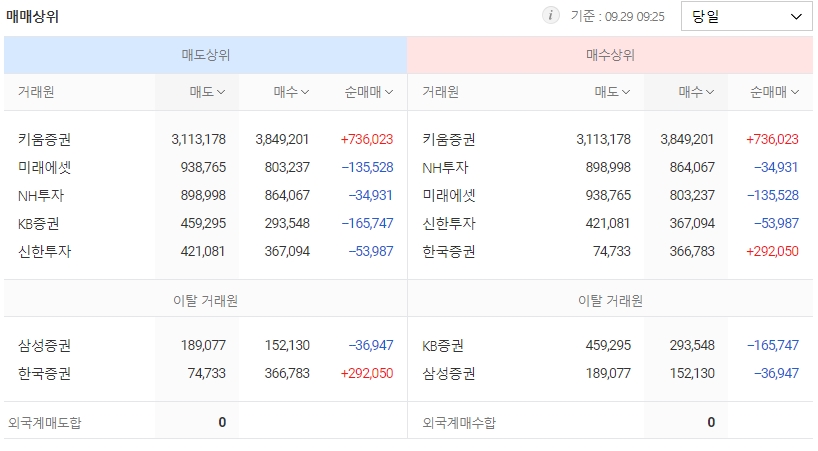Click 매도상위 신한투자 매수 value 367,094
The width and height of the screenshot is (818, 451).
[x=287, y=251]
